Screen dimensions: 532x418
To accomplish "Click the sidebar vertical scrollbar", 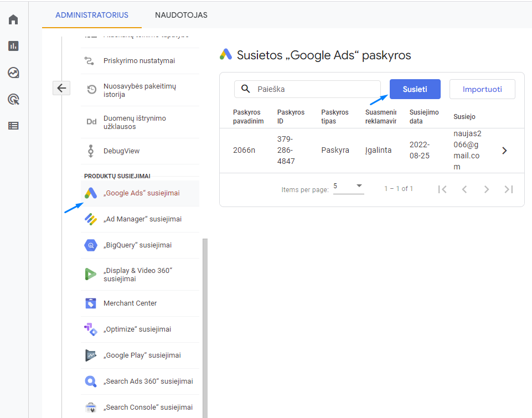I will click(205, 328).
